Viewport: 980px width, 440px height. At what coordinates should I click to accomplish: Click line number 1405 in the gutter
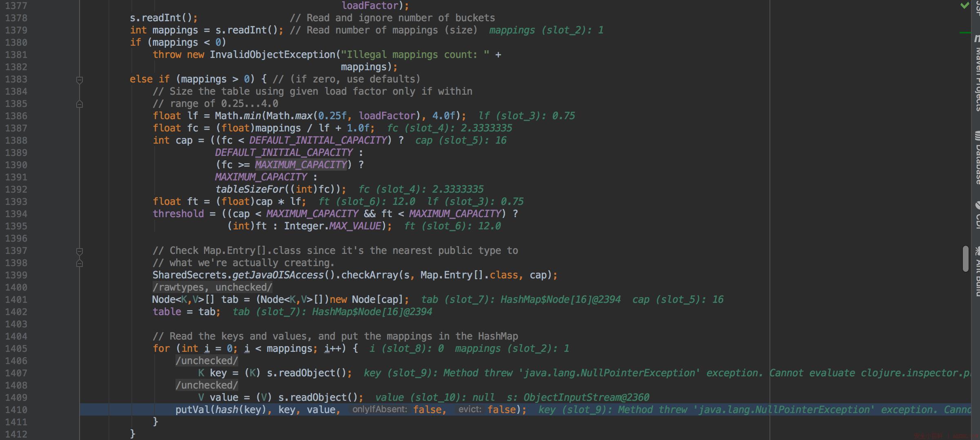(x=16, y=349)
